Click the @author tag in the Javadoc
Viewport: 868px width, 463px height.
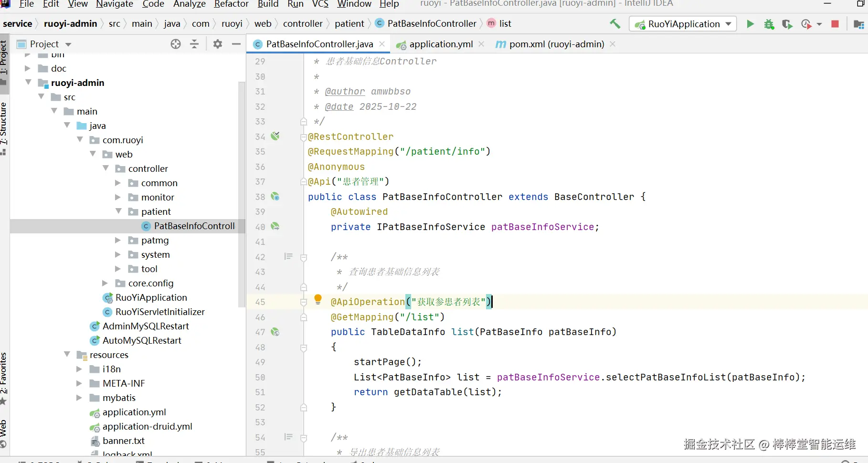pyautogui.click(x=345, y=91)
